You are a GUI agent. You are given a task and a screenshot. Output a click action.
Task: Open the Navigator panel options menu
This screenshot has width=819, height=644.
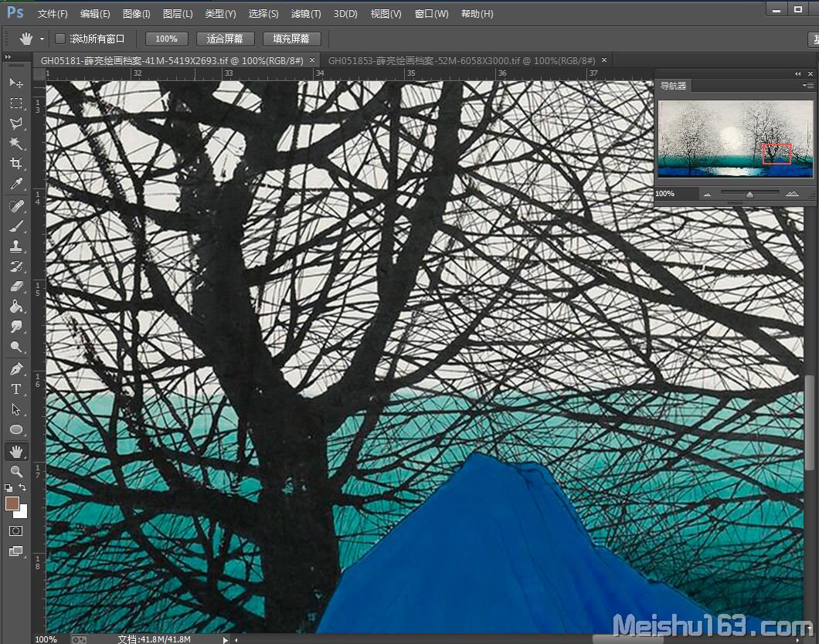808,86
